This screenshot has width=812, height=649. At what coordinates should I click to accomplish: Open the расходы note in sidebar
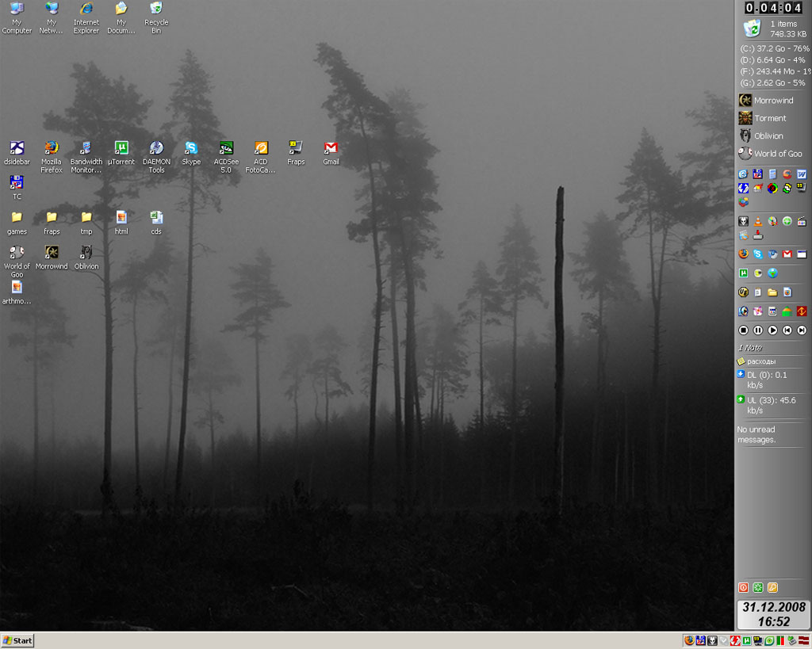coord(760,361)
